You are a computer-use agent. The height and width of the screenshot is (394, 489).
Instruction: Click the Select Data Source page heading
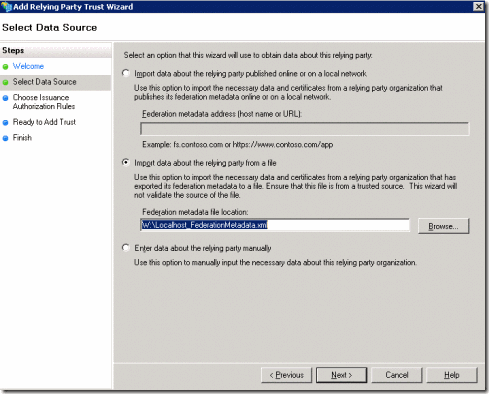point(50,27)
